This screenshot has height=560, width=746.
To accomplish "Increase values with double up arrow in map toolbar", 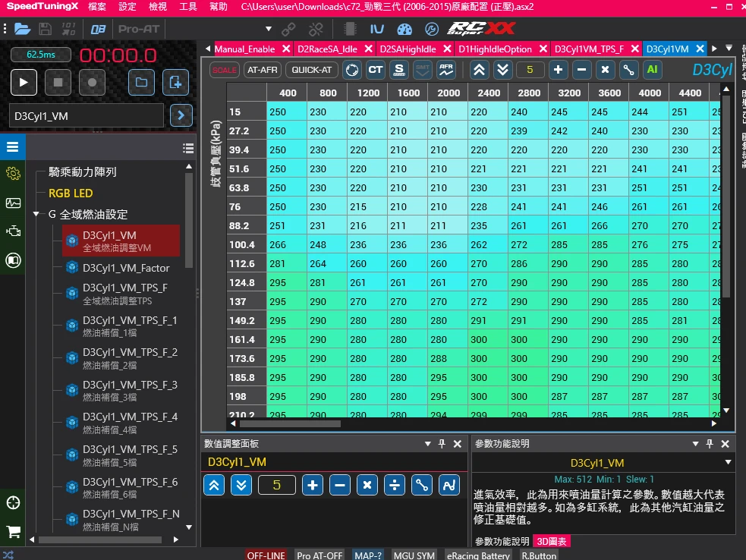I will (479, 70).
